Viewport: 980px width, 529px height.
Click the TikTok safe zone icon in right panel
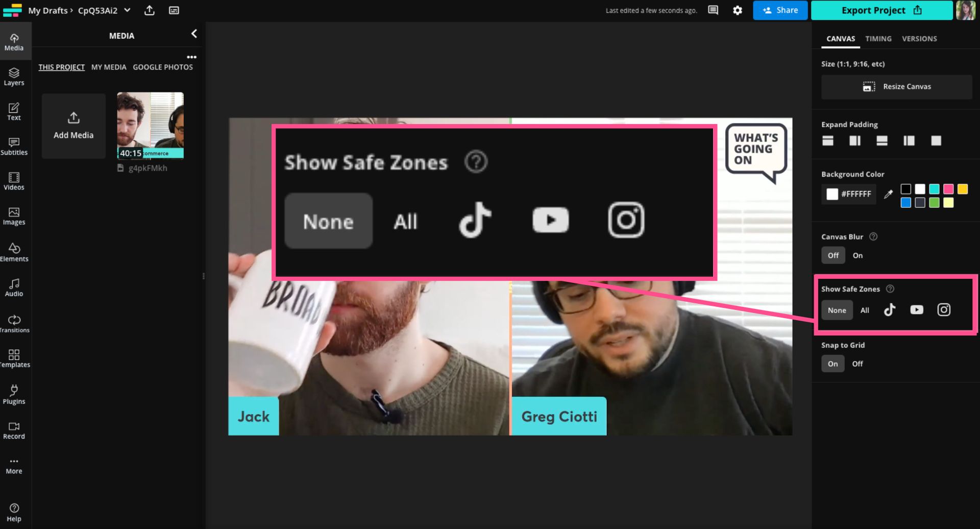coord(889,310)
